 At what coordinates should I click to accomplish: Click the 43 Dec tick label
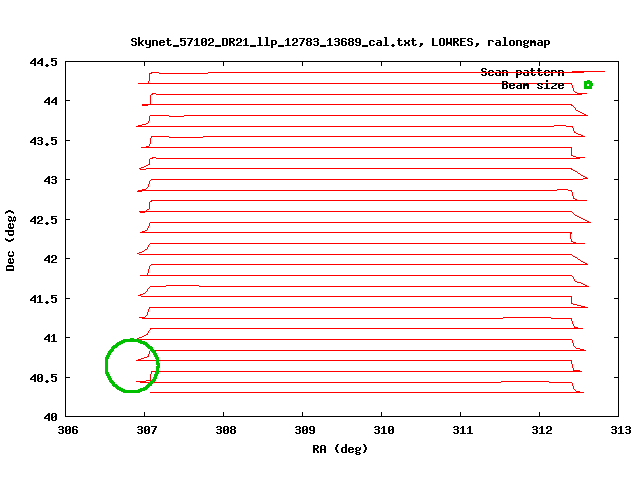point(50,180)
